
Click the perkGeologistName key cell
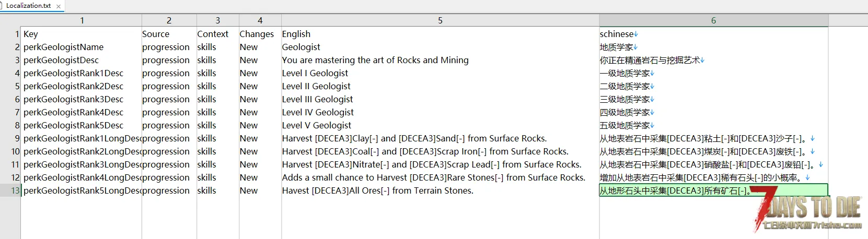63,47
